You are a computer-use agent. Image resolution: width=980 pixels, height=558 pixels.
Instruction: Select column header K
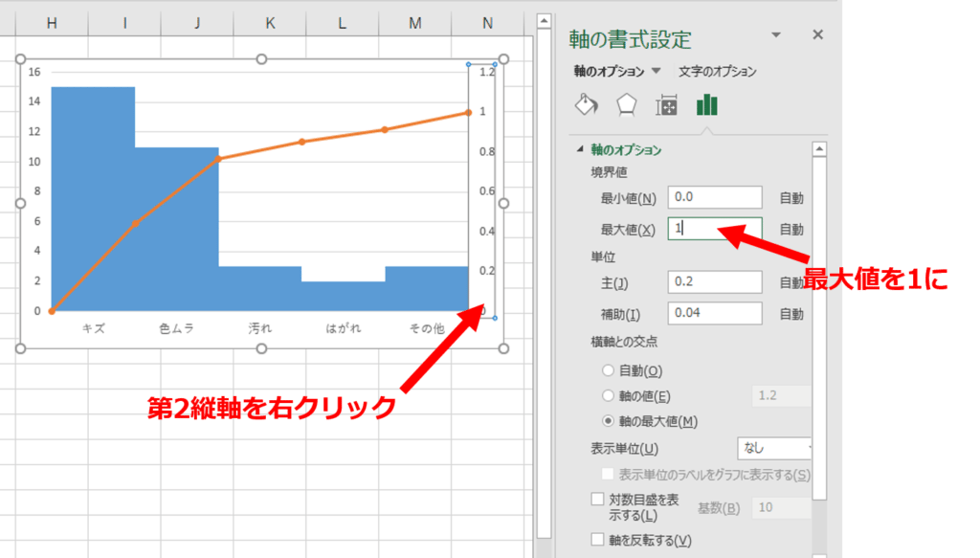pos(270,23)
